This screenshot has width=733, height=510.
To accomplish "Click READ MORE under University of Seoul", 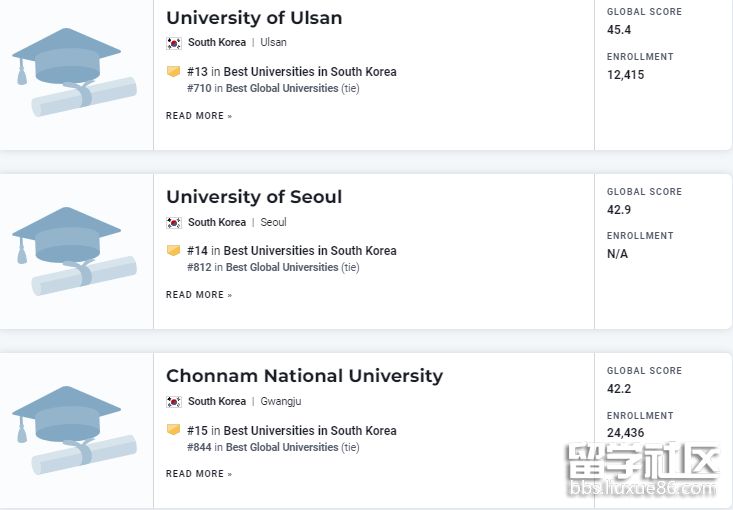I will [x=198, y=295].
